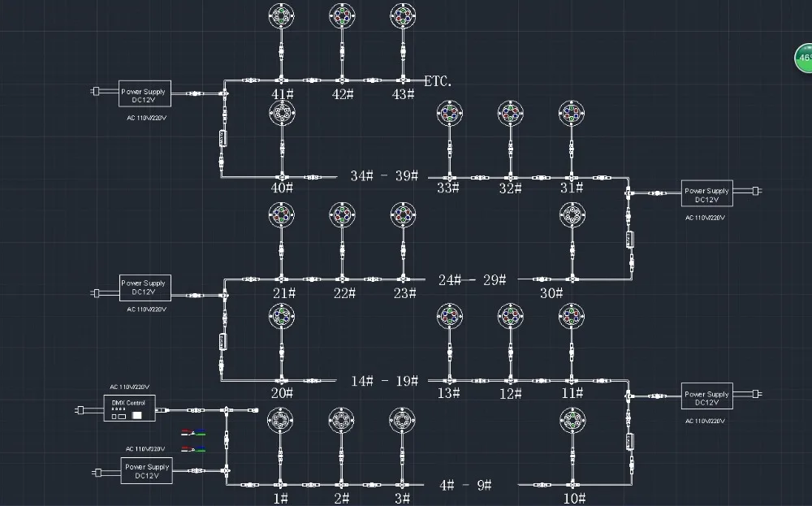Click the ETC. text label

pos(438,81)
